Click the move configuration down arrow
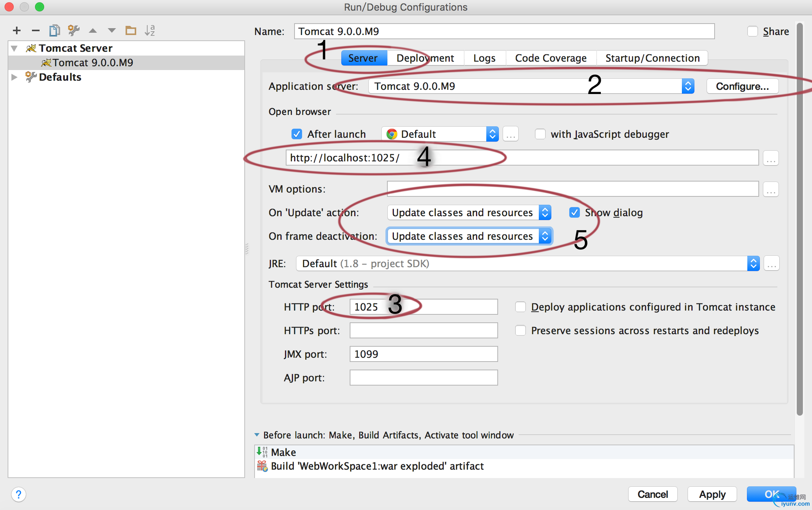This screenshot has height=510, width=812. click(x=111, y=30)
